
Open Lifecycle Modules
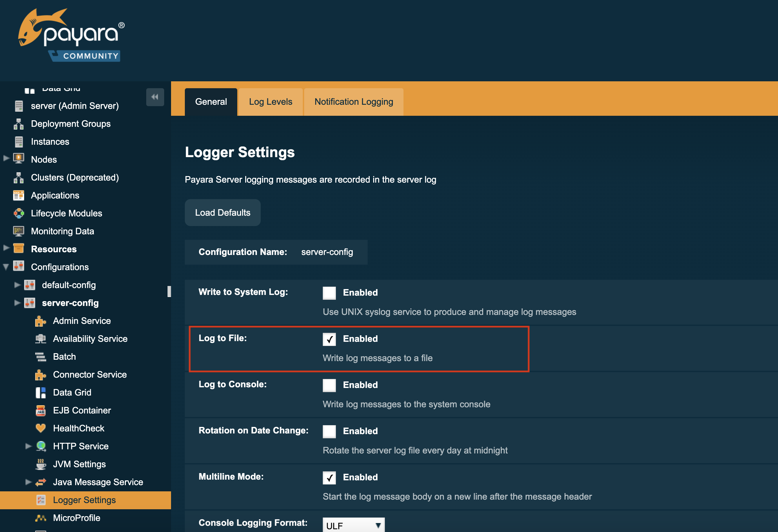67,213
